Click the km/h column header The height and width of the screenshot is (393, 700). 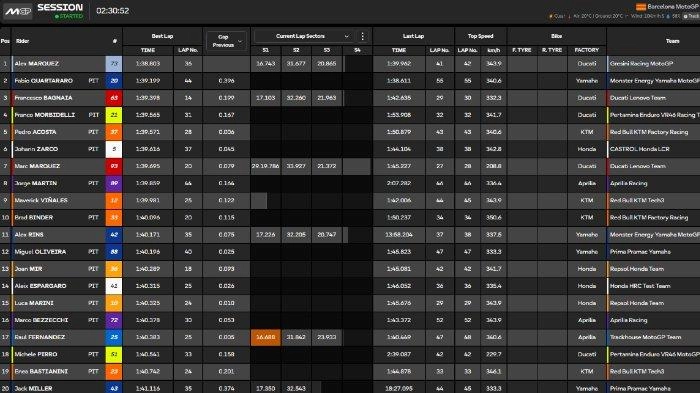click(493, 50)
